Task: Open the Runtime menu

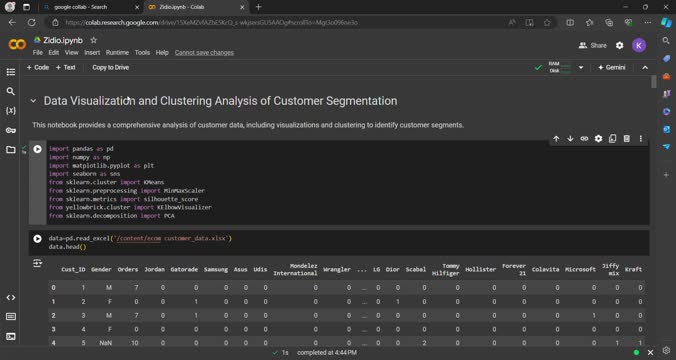Action: coord(117,53)
